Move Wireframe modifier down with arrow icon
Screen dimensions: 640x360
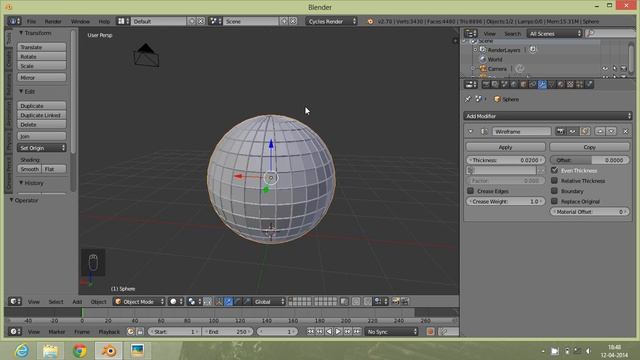point(611,131)
